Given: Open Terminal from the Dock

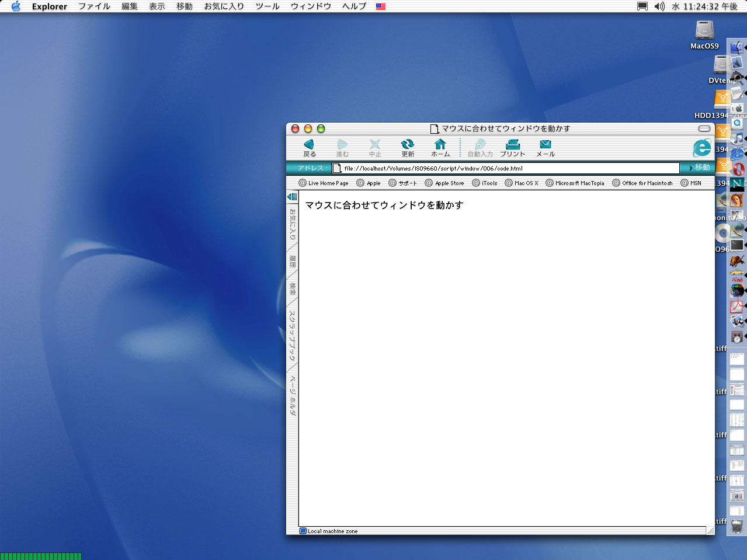Looking at the screenshot, I should (x=737, y=245).
